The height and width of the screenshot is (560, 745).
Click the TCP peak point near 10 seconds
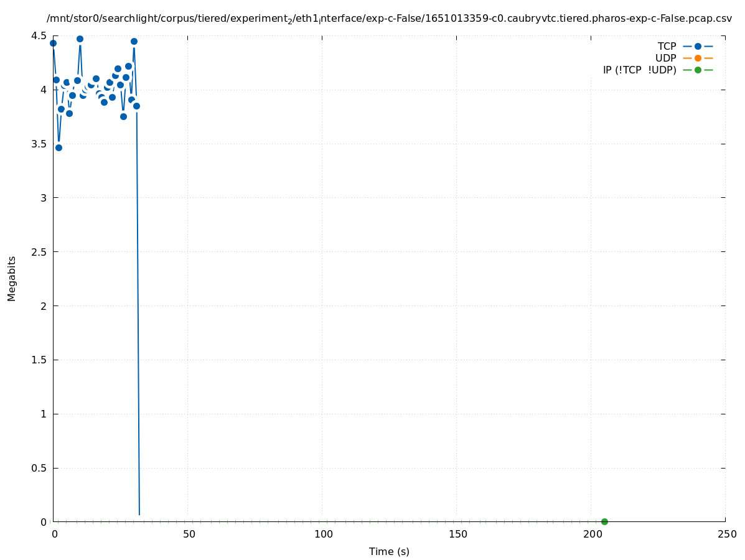coord(80,39)
